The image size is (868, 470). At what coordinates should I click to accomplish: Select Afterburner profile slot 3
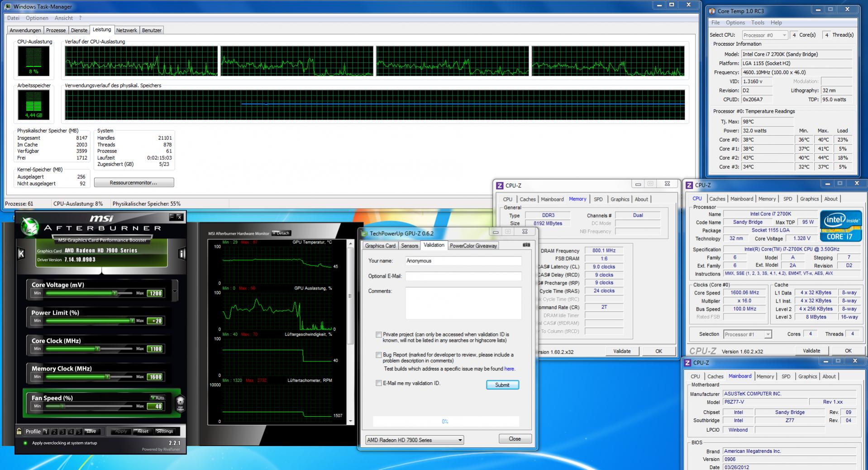point(62,432)
